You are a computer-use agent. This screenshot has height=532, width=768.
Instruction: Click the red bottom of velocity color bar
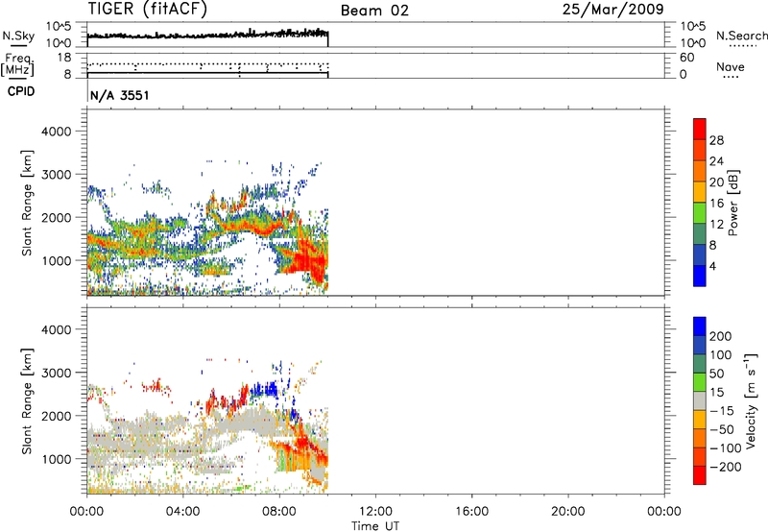click(700, 475)
